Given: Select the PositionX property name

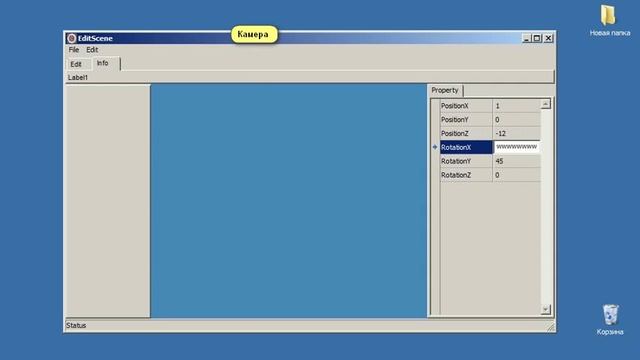Looking at the screenshot, I should click(x=466, y=106).
